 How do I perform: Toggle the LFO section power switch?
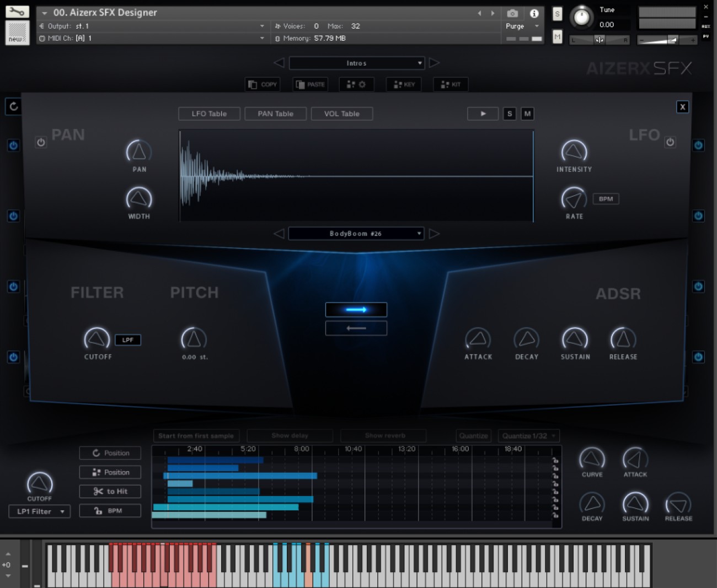point(670,142)
